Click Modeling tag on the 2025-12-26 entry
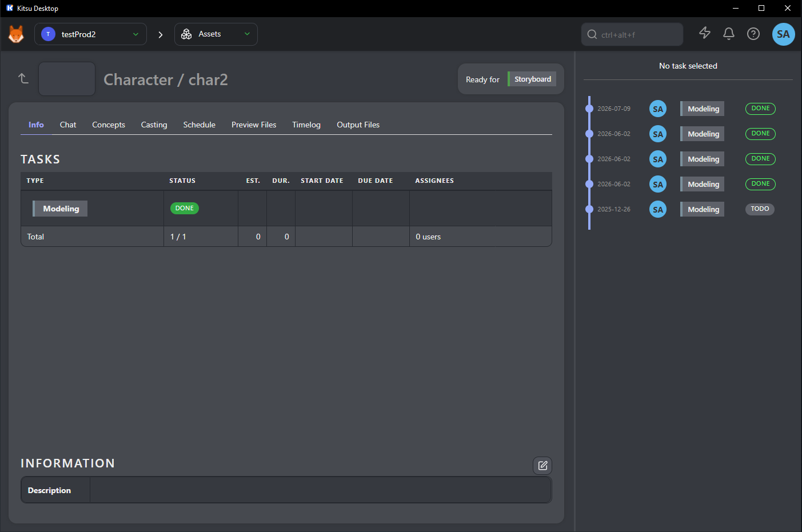This screenshot has height=532, width=802. 703,209
